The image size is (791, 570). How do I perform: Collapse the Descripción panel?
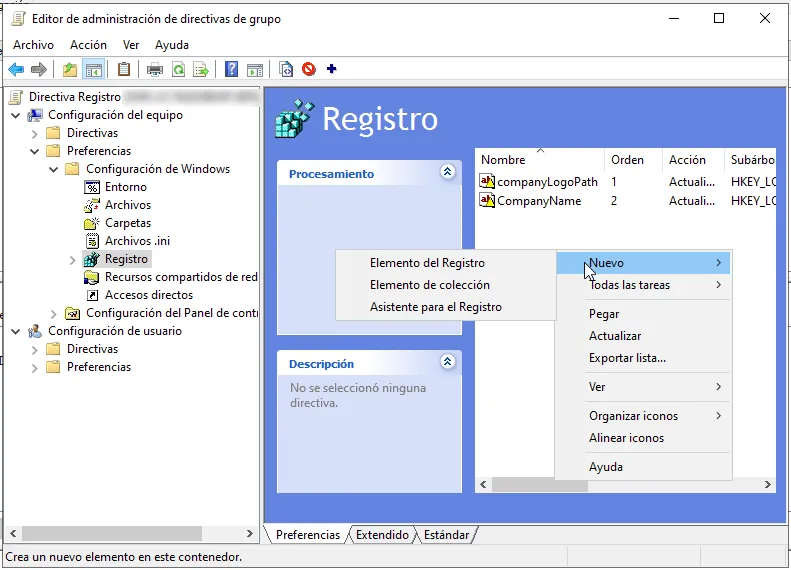pyautogui.click(x=447, y=362)
